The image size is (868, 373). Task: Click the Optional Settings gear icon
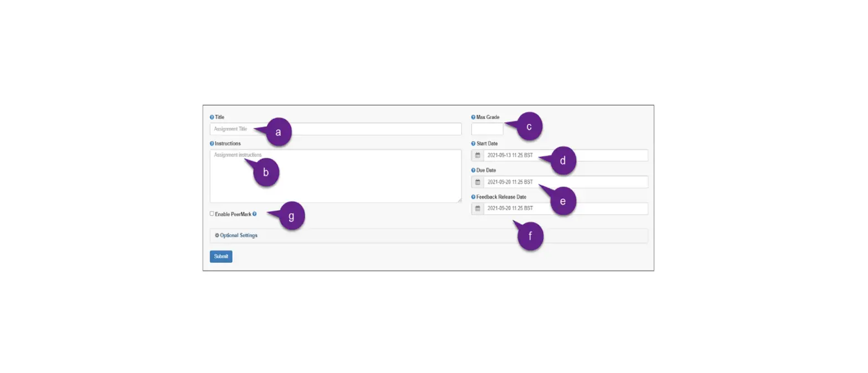tap(216, 235)
